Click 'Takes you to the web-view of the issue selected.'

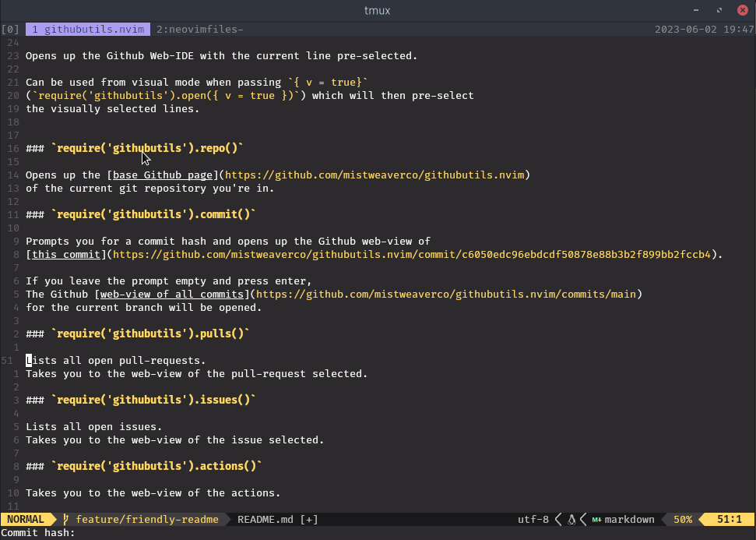[175, 439]
